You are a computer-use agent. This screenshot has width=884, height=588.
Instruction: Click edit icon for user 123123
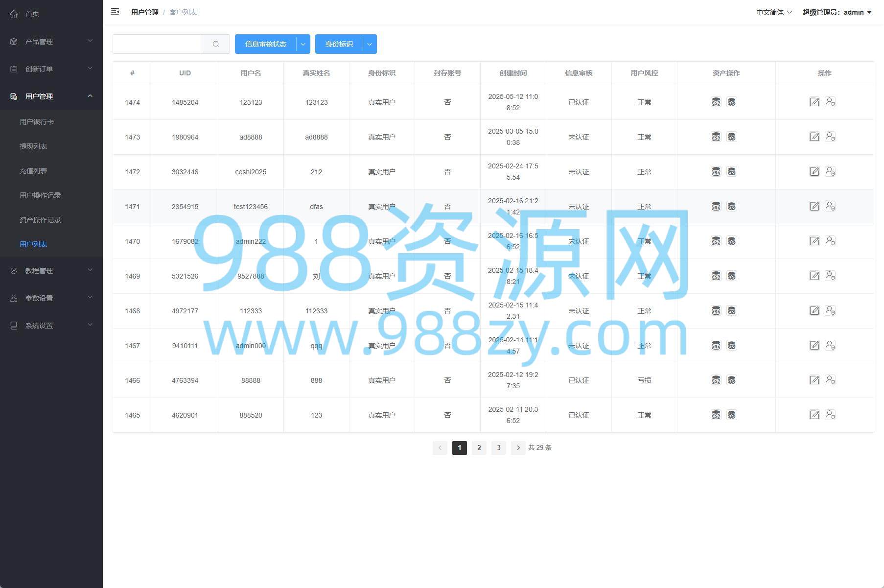pos(814,102)
